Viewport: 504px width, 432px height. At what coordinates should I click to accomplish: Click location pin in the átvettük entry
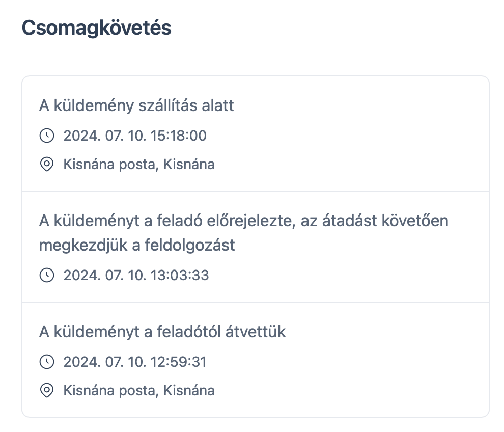46,391
